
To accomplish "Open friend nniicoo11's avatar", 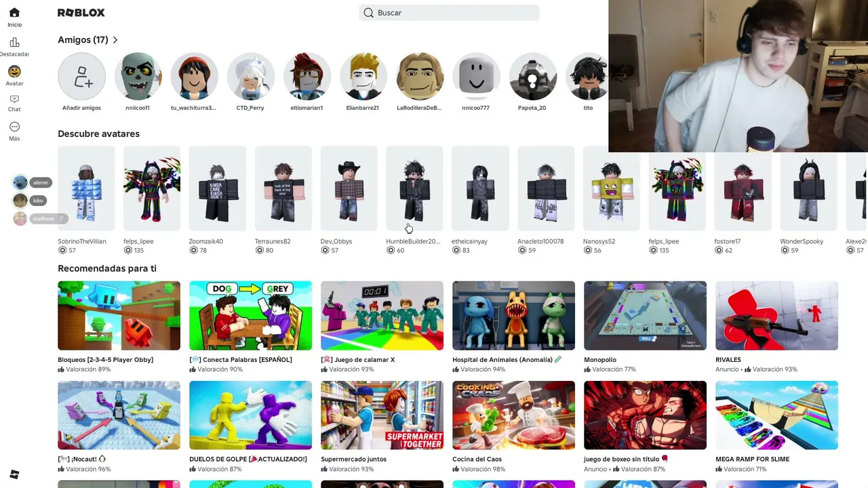I will (138, 77).
